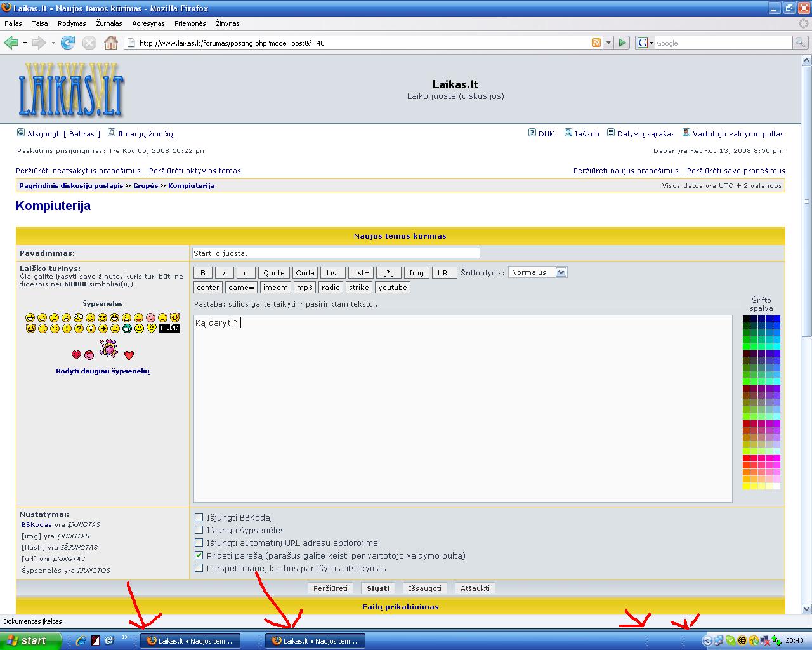Enable the Išjungti BBKodą checkbox
The width and height of the screenshot is (812, 650).
(199, 517)
